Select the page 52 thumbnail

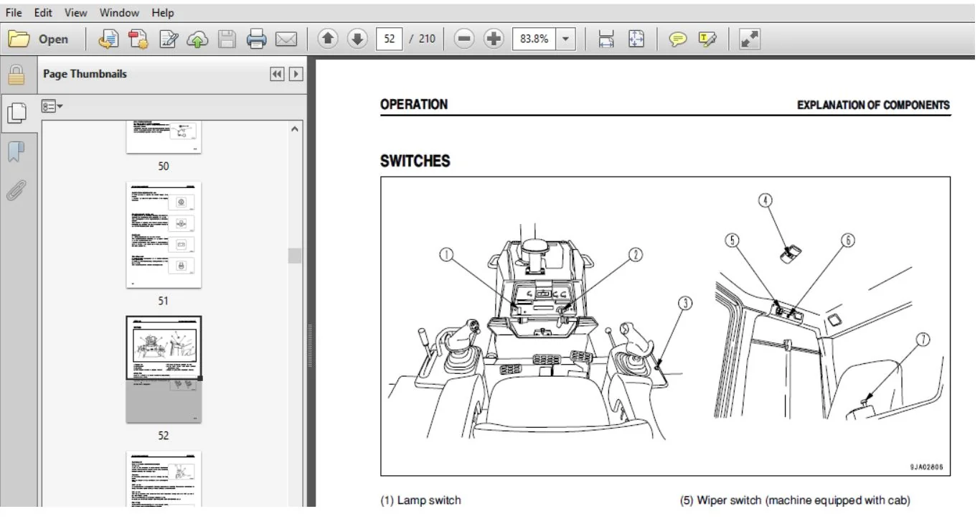point(164,369)
